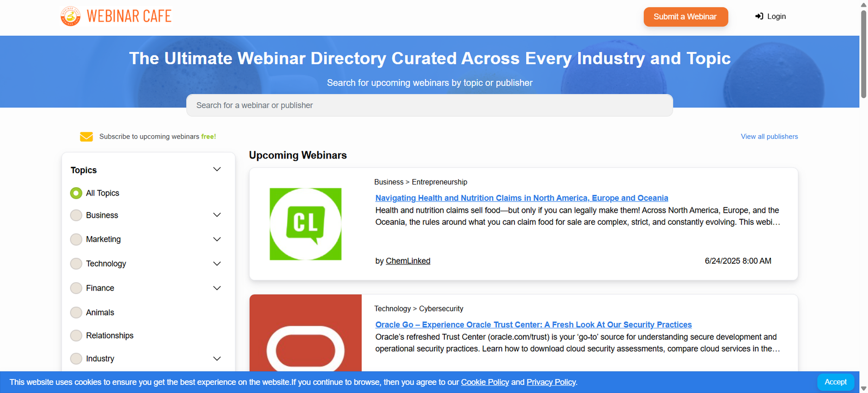
Task: Visit the ChemLinked publisher link
Action: pos(408,261)
